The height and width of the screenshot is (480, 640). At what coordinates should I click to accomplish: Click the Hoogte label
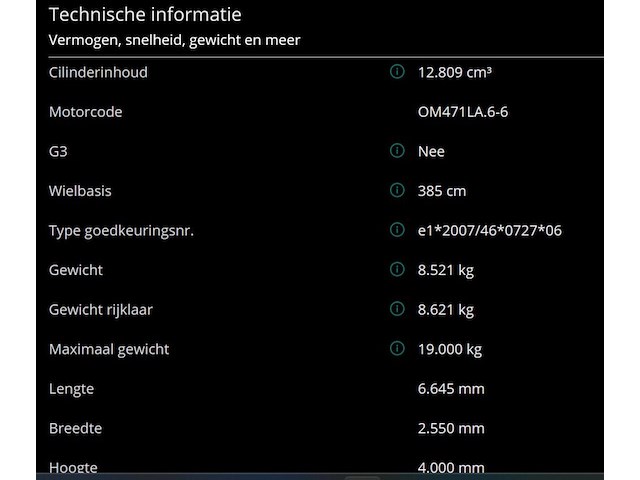click(73, 467)
